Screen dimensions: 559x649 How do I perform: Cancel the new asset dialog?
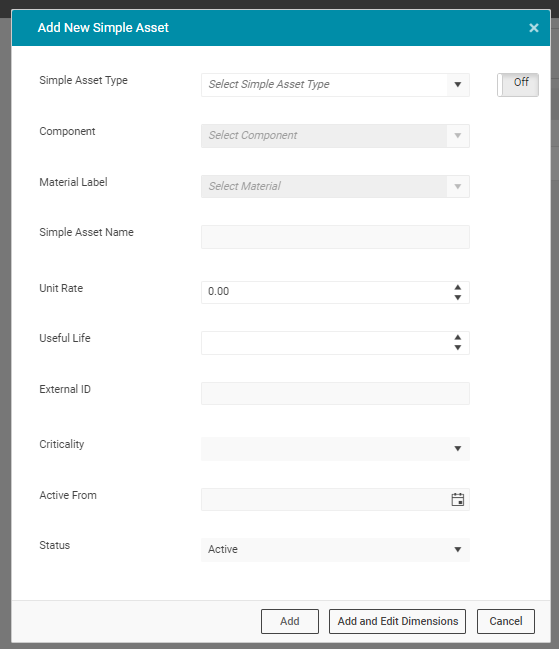tap(506, 621)
